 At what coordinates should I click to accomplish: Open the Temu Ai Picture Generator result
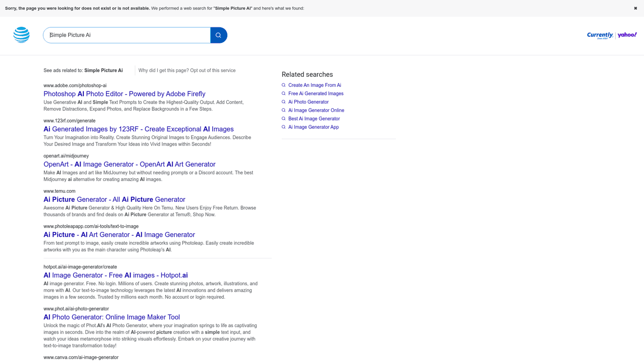point(114,199)
